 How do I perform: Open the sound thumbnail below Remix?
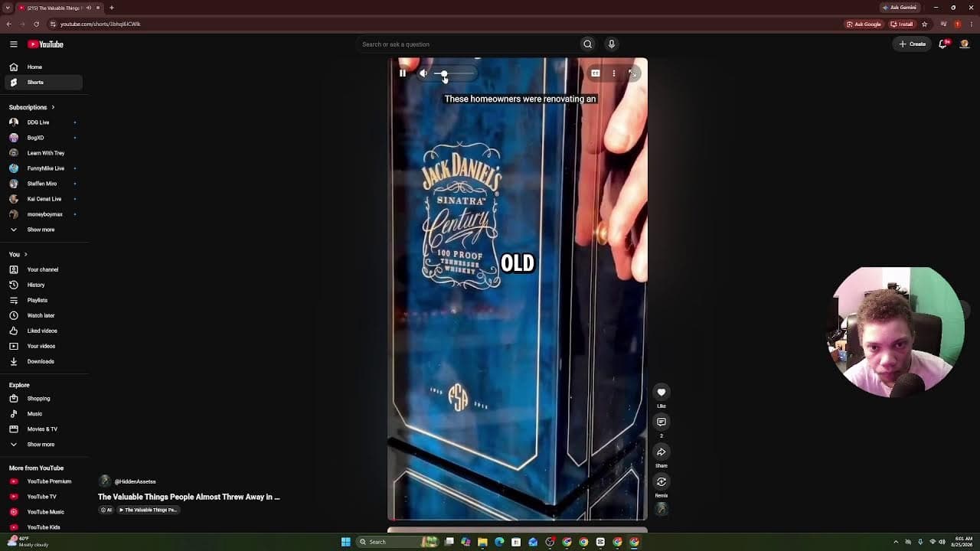[661, 509]
